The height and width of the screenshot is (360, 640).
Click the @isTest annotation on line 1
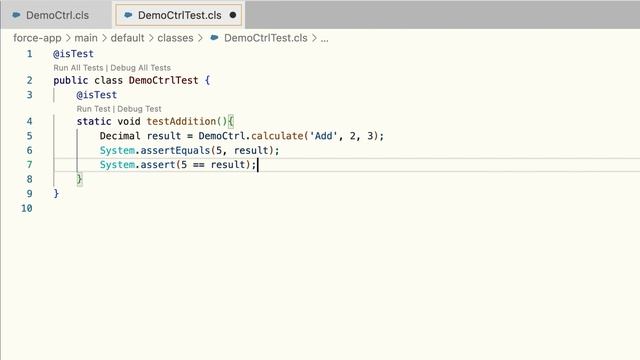coord(73,54)
